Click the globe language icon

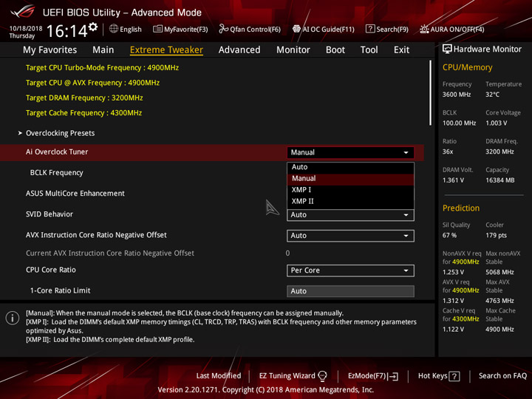pyautogui.click(x=114, y=29)
